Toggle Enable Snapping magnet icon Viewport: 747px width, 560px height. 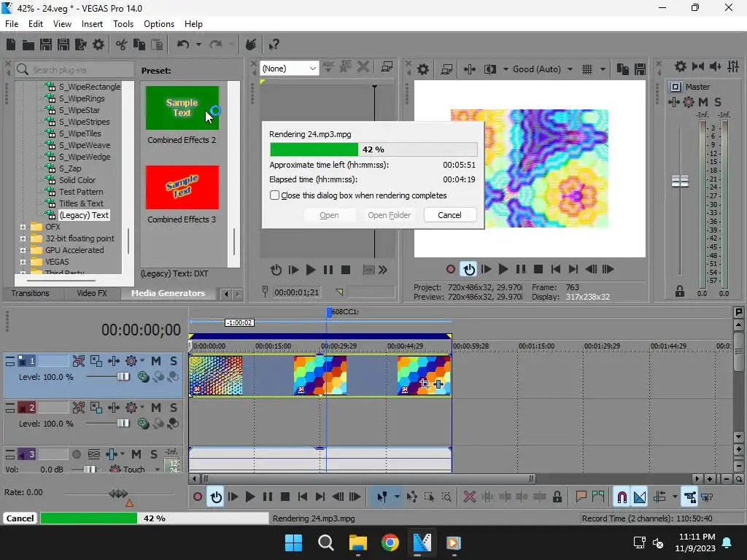point(622,497)
